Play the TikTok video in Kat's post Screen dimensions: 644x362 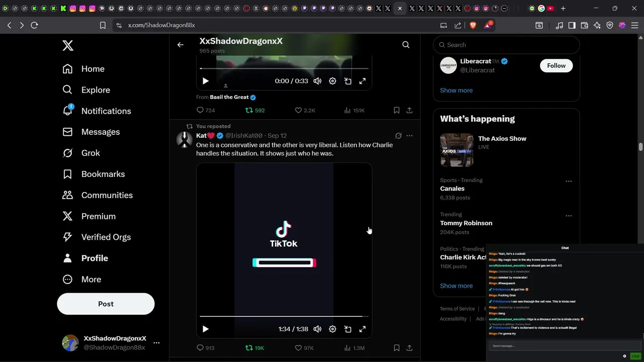[205, 329]
